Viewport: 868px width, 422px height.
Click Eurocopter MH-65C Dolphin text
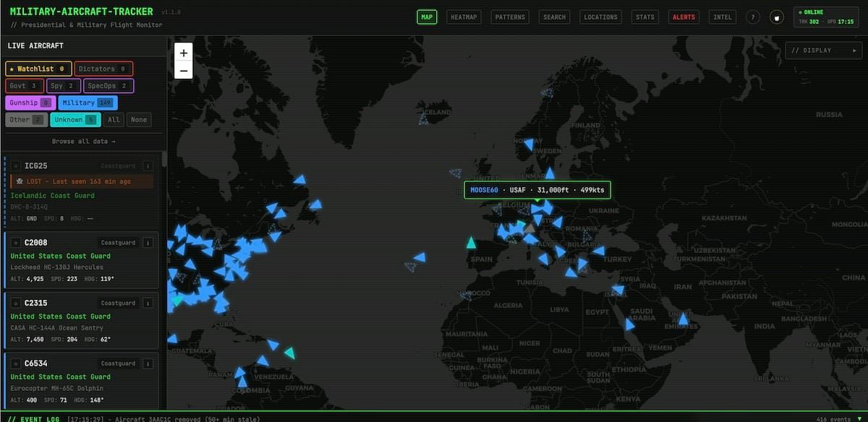coord(57,388)
